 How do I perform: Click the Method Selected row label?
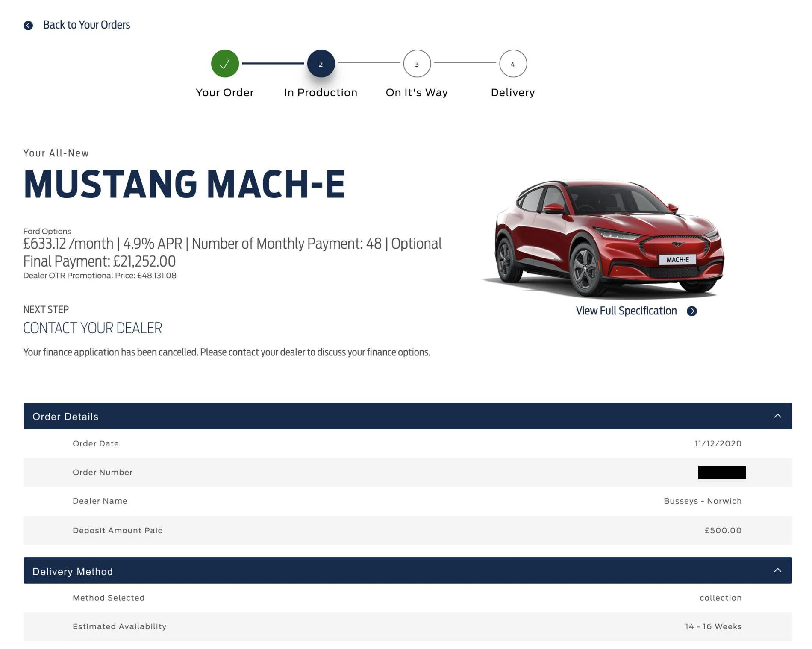109,598
